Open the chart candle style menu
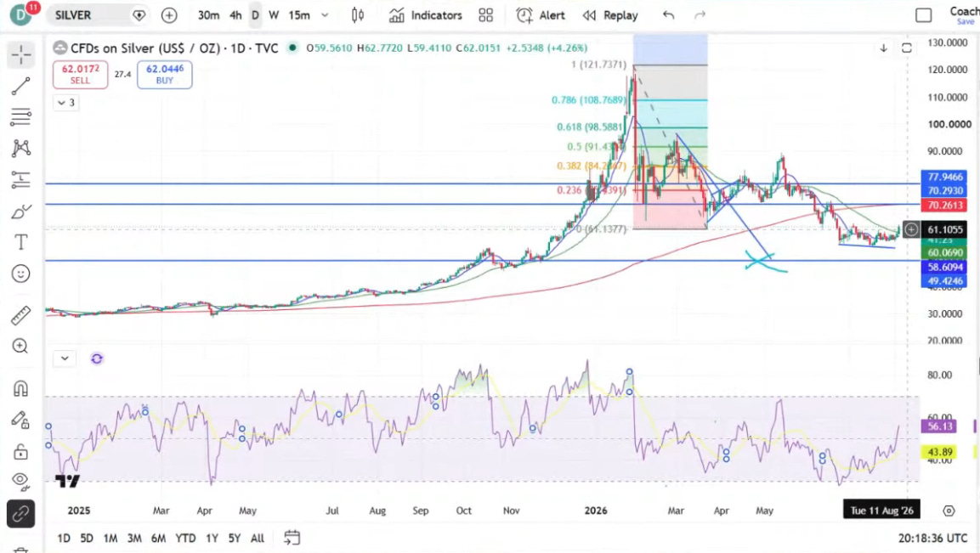 (x=358, y=15)
